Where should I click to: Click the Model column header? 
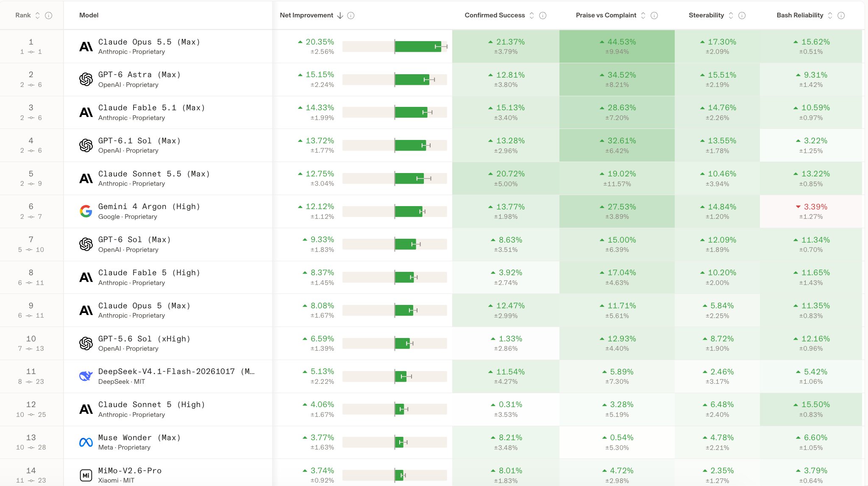coord(89,15)
